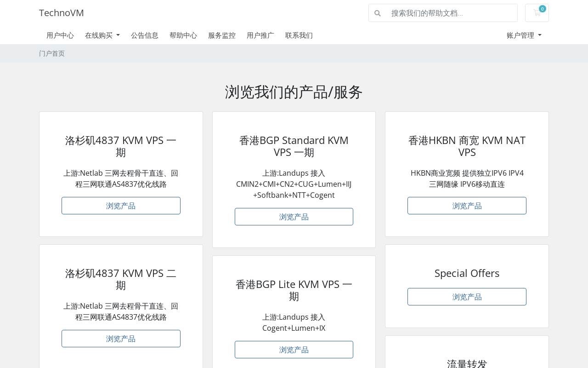
Task: Click the 香港BGP Standard KVM VPS 一期 title
Action: [294, 146]
